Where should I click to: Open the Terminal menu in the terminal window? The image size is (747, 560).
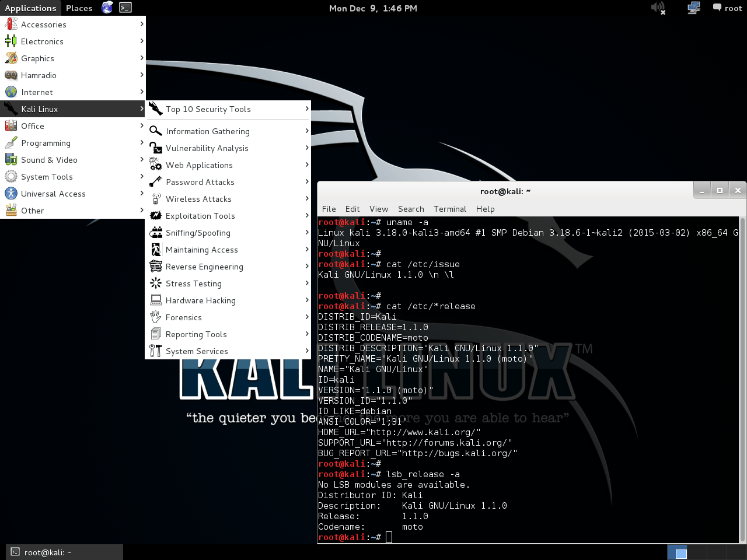click(x=449, y=209)
